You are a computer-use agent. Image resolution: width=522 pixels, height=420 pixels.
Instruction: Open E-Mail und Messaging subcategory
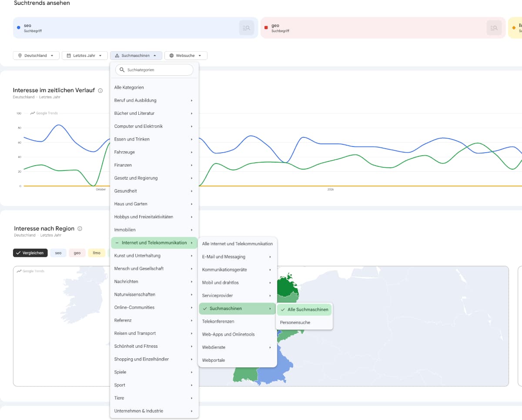238,257
